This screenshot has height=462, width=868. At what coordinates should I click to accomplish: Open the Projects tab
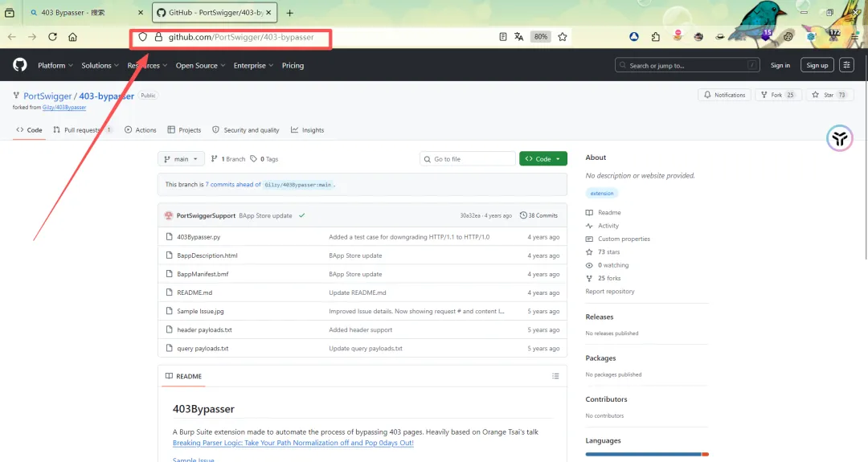(x=184, y=130)
